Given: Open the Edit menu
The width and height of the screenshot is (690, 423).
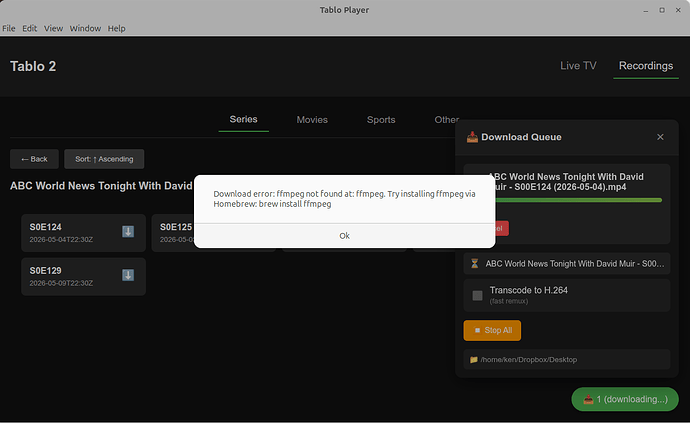Looking at the screenshot, I should coord(29,28).
